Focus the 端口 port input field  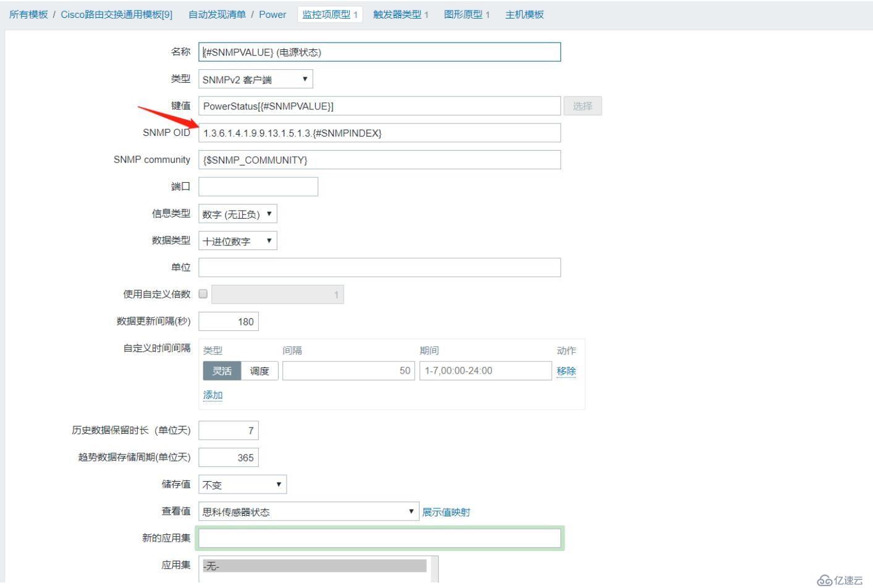click(258, 187)
